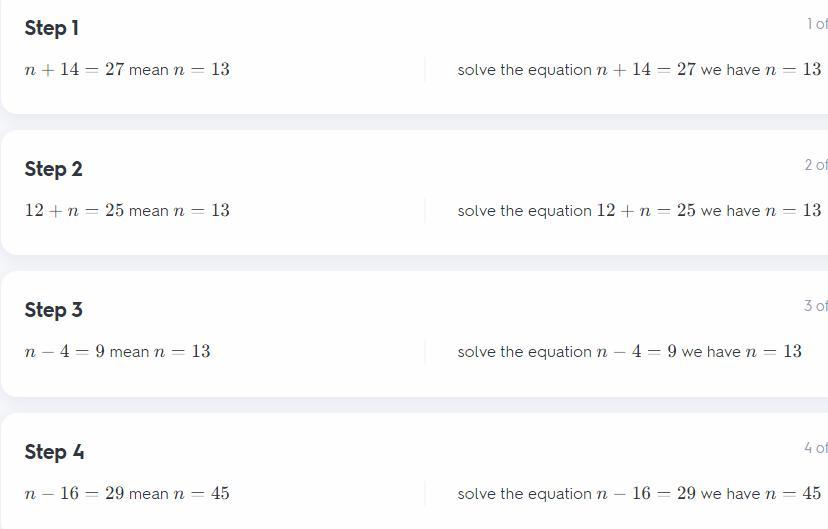Select equation n + 14 = 27 mean n = 13
This screenshot has height=529, width=828.
(x=127, y=69)
